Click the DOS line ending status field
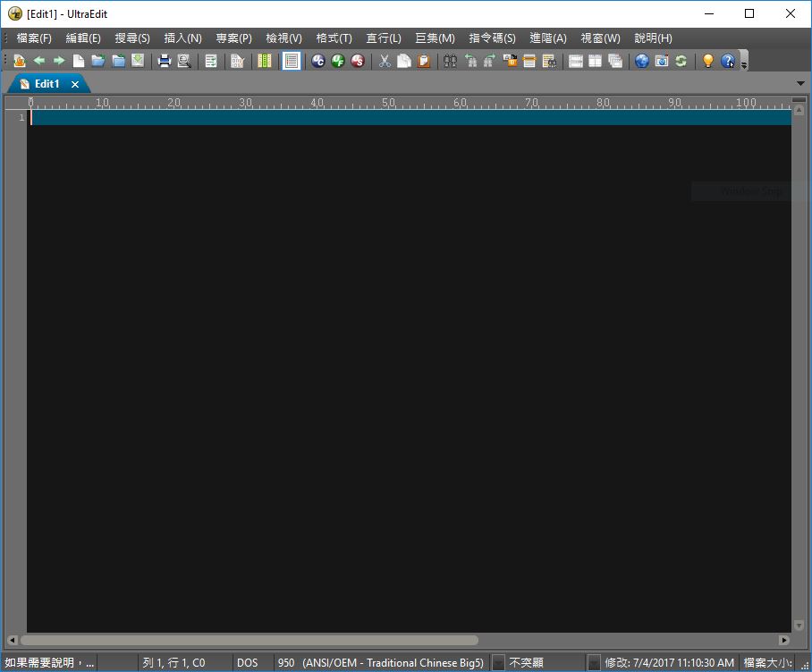Screen dimensions: 812x672 248,663
